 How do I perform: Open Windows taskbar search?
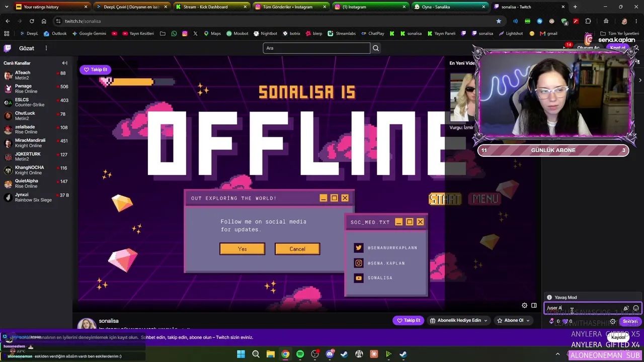pos(256,354)
